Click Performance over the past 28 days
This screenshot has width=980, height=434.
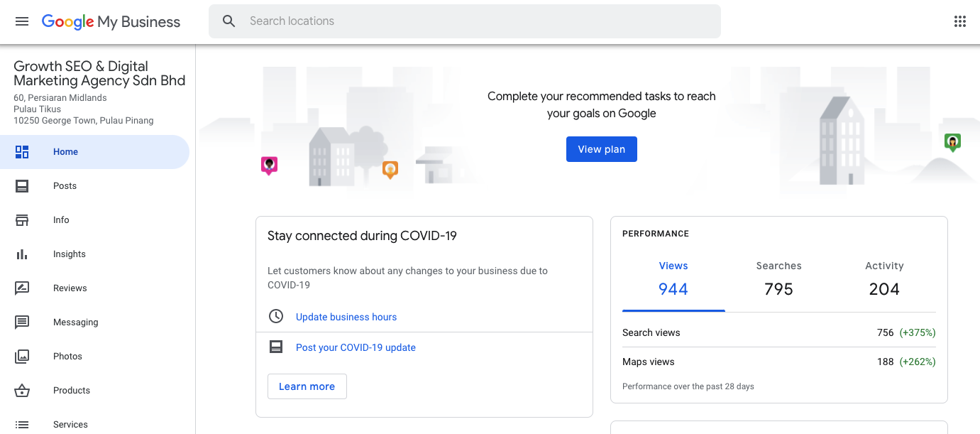(688, 386)
